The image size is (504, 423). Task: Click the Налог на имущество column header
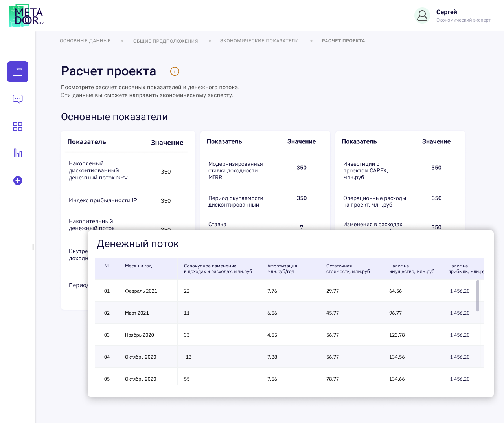[412, 269]
